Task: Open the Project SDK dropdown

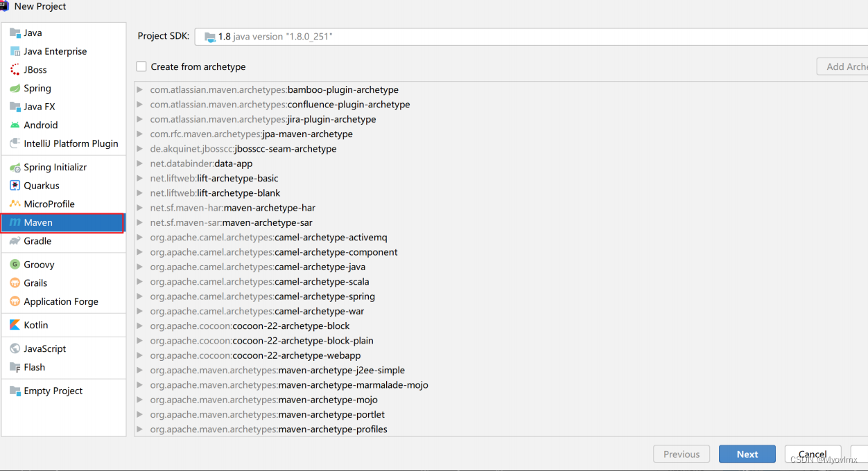Action: coord(531,37)
